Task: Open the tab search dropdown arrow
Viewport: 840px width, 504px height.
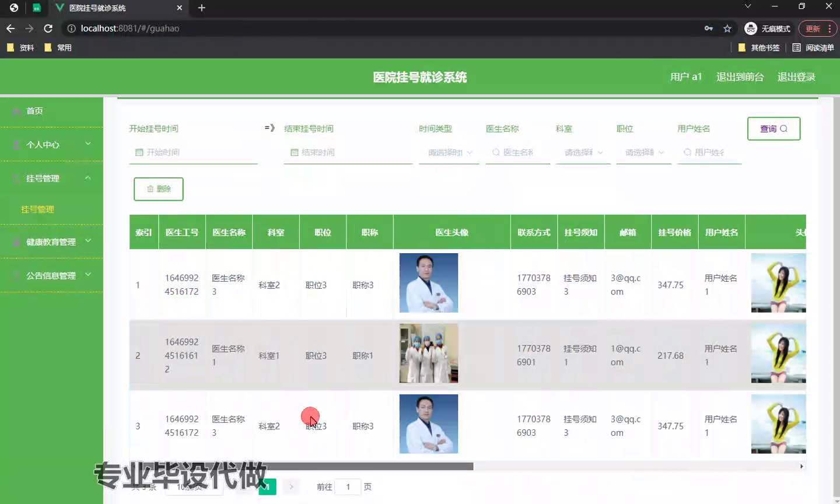Action: coord(748,6)
